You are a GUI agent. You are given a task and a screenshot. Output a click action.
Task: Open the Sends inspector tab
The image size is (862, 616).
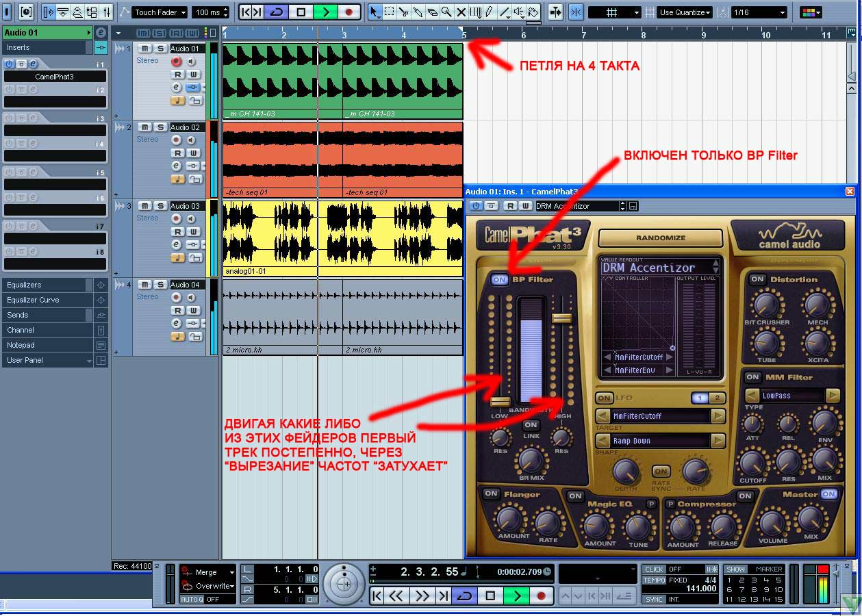[x=44, y=315]
